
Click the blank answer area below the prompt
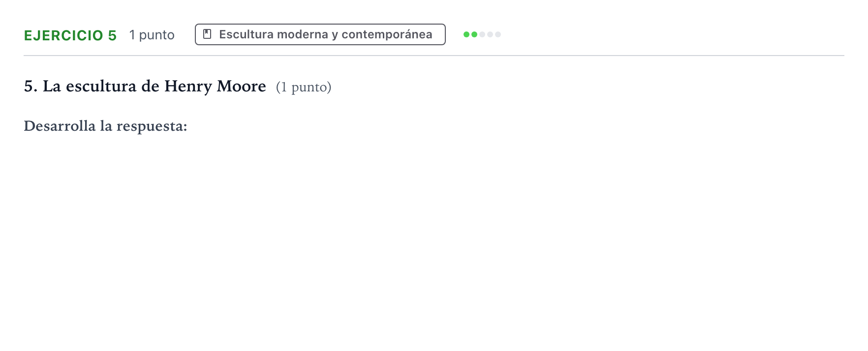(434, 236)
